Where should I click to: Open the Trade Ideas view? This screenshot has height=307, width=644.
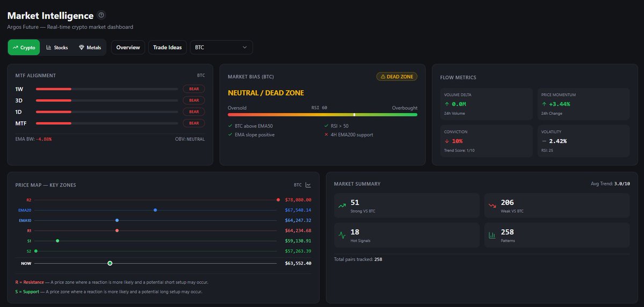pyautogui.click(x=167, y=47)
